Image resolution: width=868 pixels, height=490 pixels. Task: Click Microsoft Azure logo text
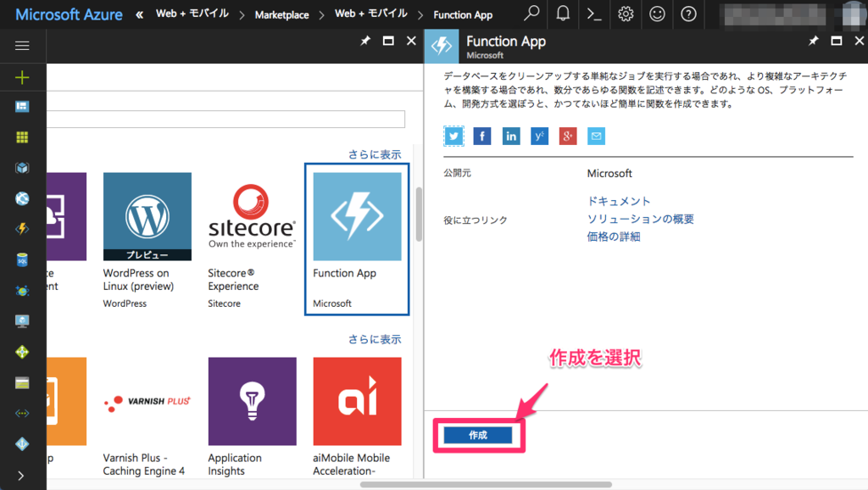pyautogui.click(x=69, y=14)
